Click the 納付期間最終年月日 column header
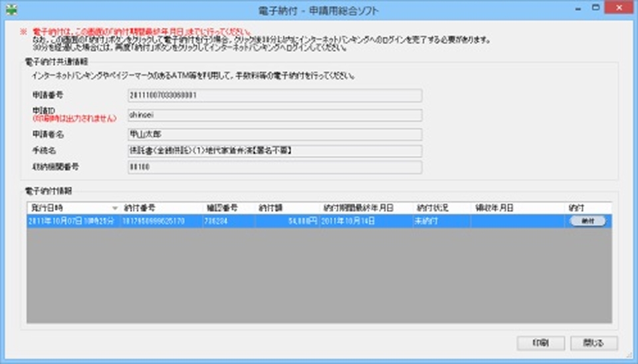This screenshot has width=638, height=364. (x=366, y=208)
